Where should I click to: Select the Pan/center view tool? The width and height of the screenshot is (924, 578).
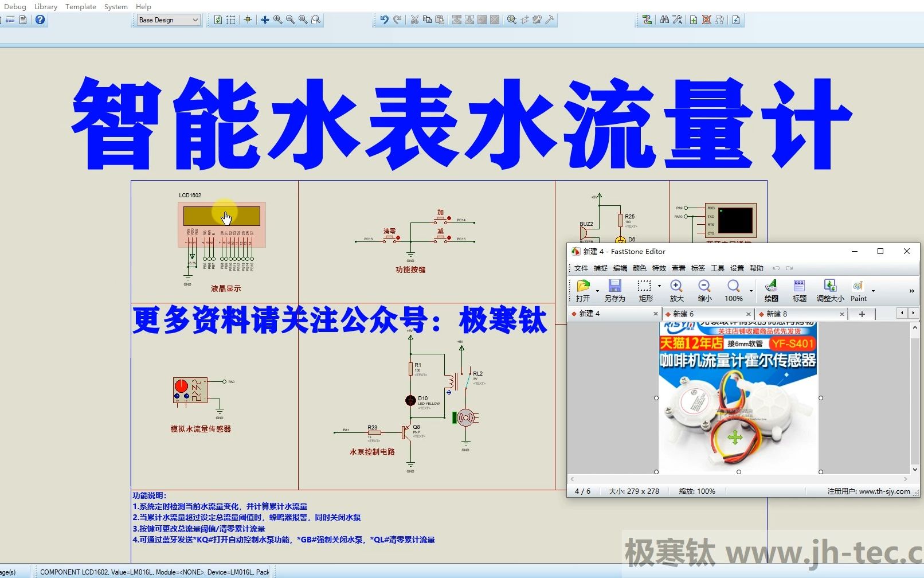pyautogui.click(x=265, y=19)
